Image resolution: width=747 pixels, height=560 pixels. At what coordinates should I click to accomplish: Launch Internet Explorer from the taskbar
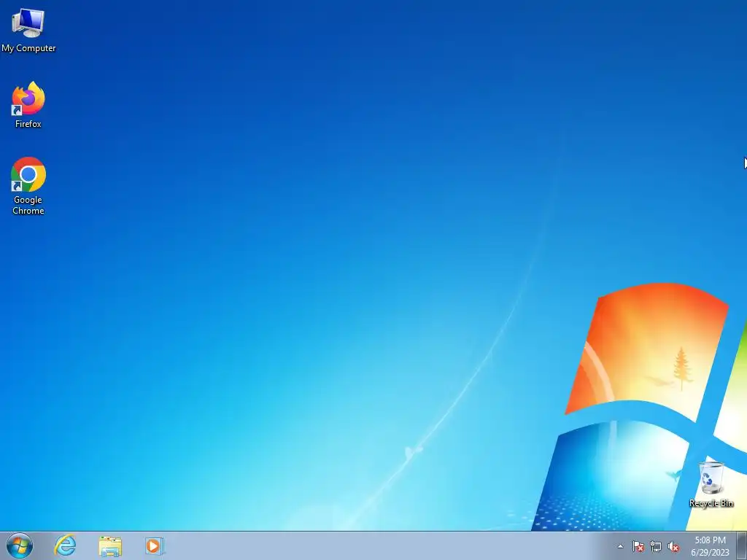coord(65,545)
